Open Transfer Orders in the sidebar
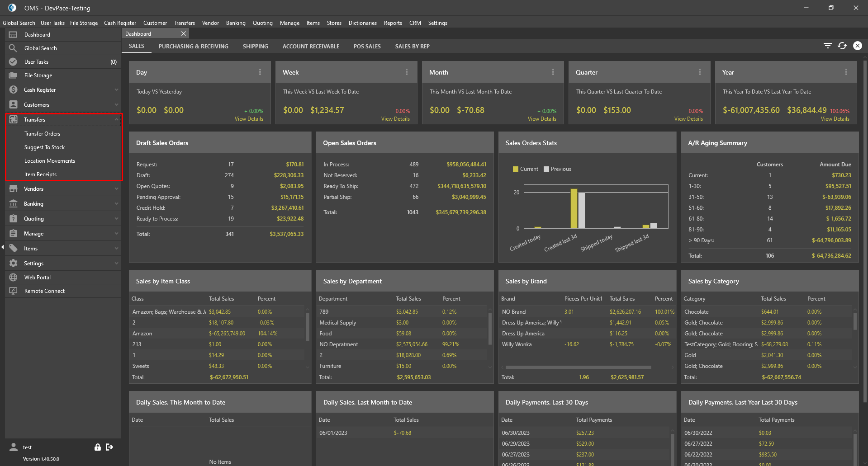 tap(42, 134)
